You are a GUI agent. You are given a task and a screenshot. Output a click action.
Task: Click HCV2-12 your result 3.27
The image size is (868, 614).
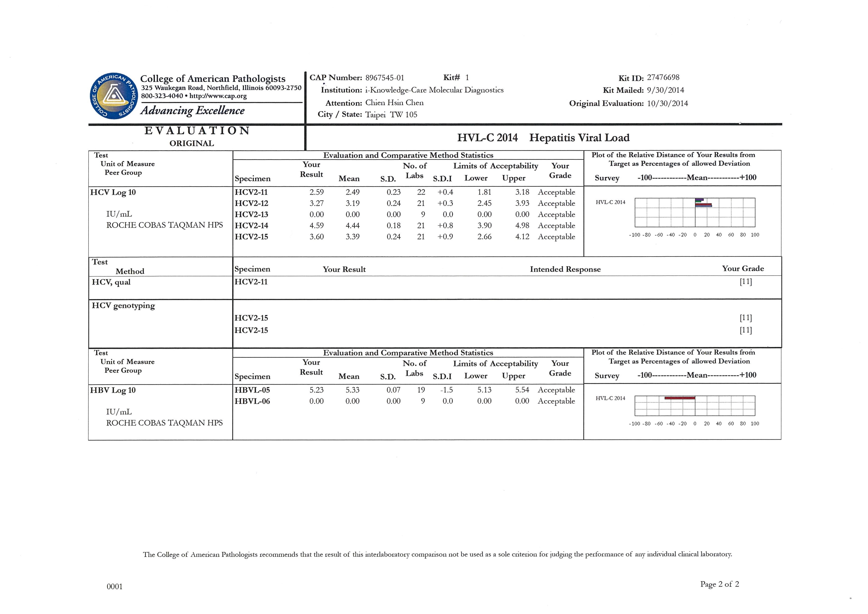pyautogui.click(x=317, y=203)
